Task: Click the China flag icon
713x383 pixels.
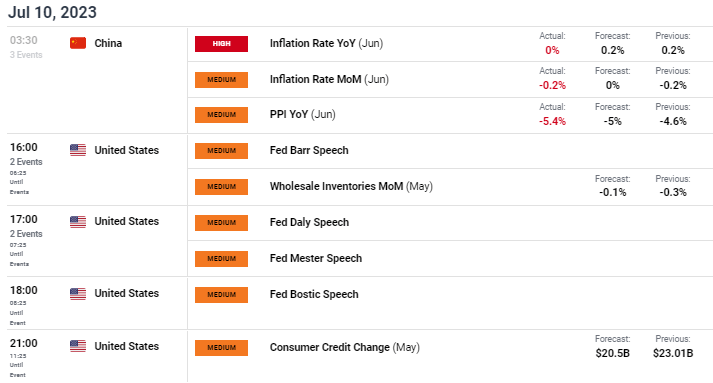Action: [78, 43]
